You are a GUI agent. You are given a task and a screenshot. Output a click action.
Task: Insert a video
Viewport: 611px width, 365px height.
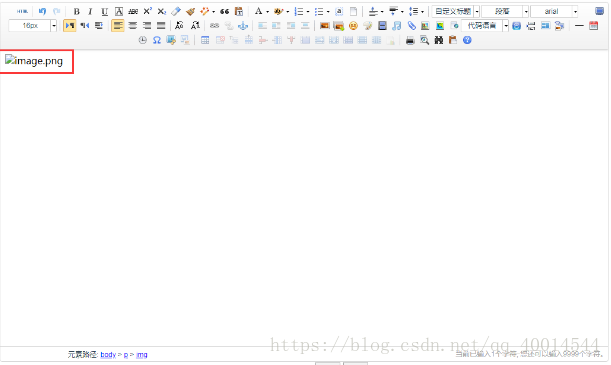(x=382, y=26)
